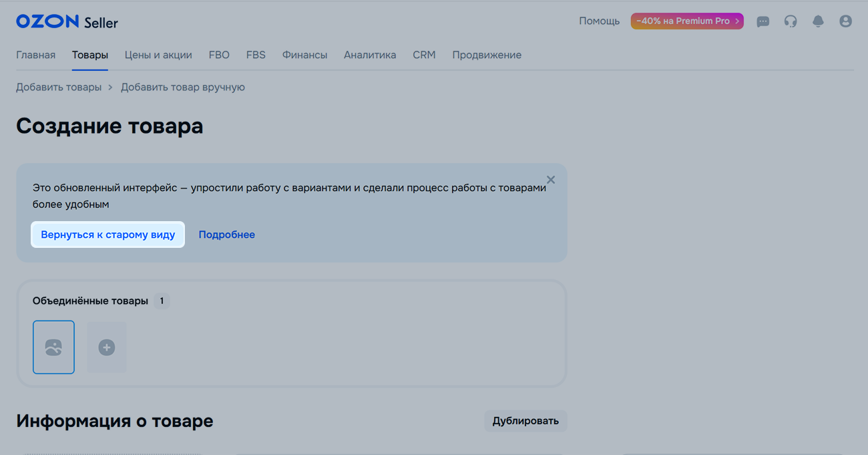Click the headset support icon
The width and height of the screenshot is (868, 455).
791,21
